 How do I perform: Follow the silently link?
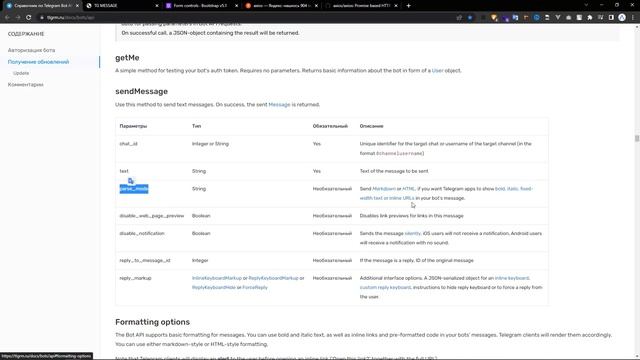coord(412,233)
